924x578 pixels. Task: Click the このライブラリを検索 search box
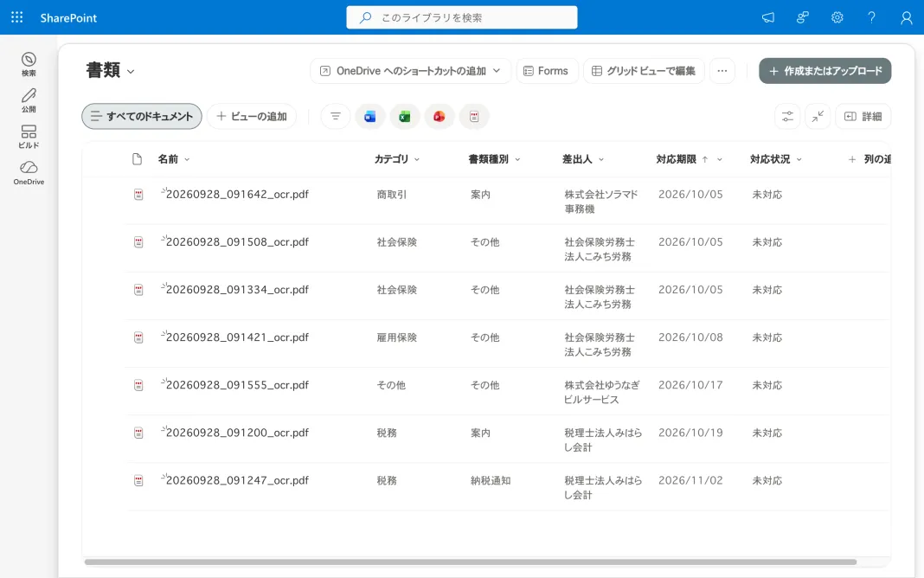(462, 17)
